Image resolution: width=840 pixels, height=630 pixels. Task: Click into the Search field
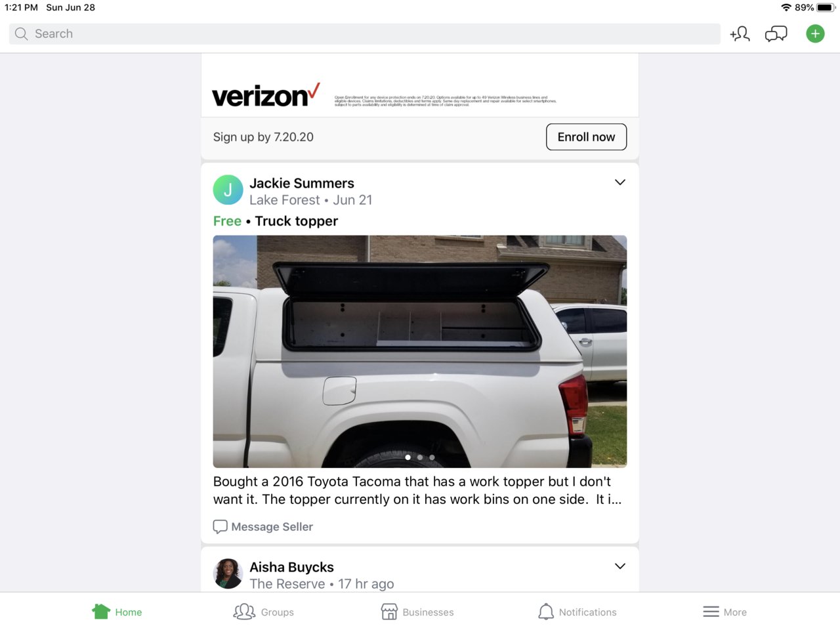pos(365,34)
